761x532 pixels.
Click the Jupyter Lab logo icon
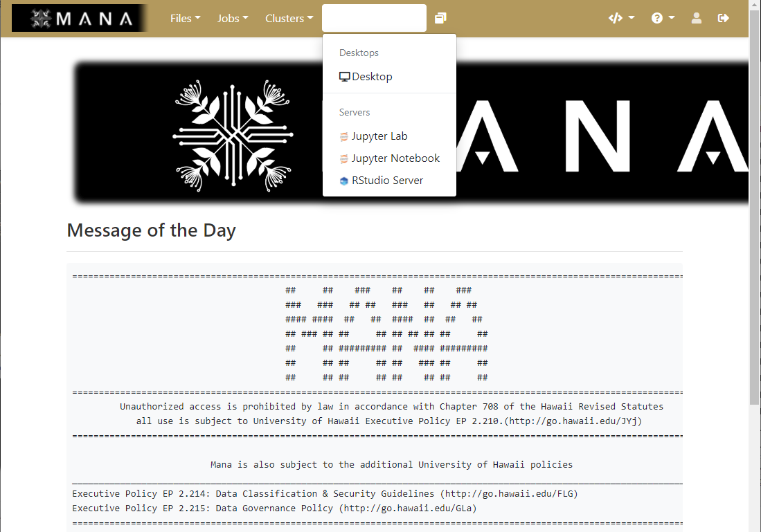coord(343,137)
